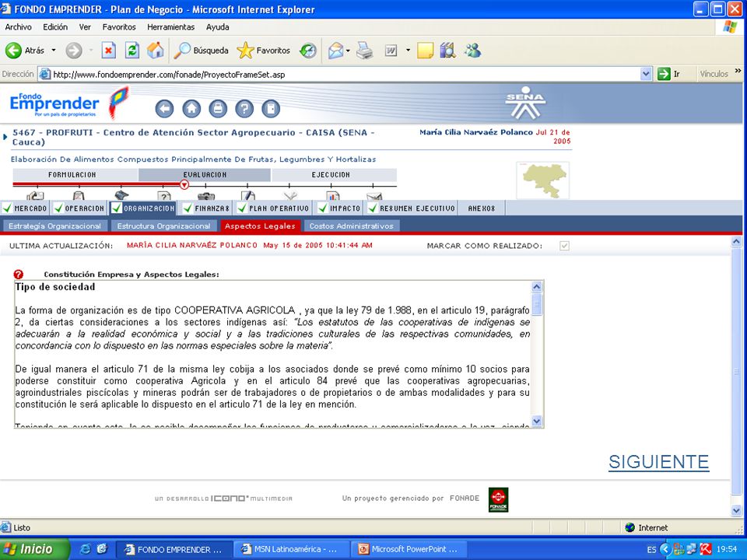
Task: Open the History/Media round icon
Action: [x=308, y=50]
